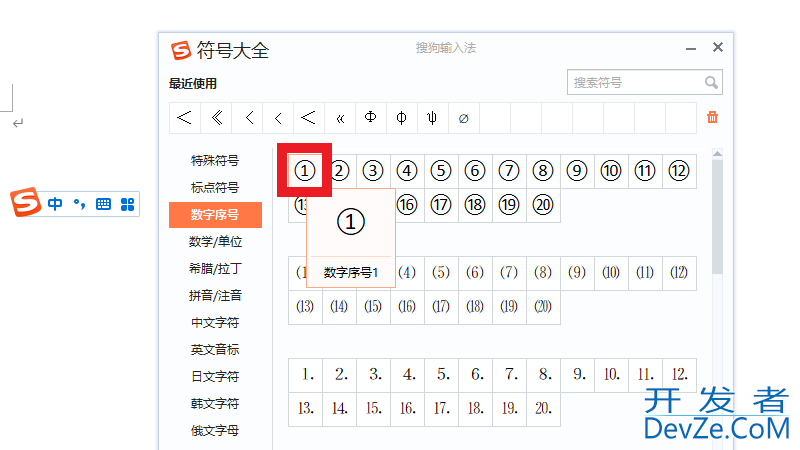
Task: Pick the recent symbol « (double angle quote)
Action: pyautogui.click(x=340, y=118)
